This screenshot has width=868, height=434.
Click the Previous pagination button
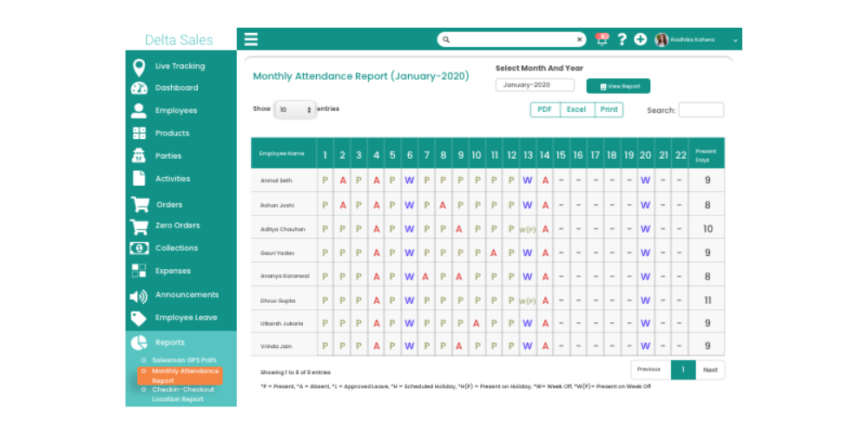coord(648,369)
